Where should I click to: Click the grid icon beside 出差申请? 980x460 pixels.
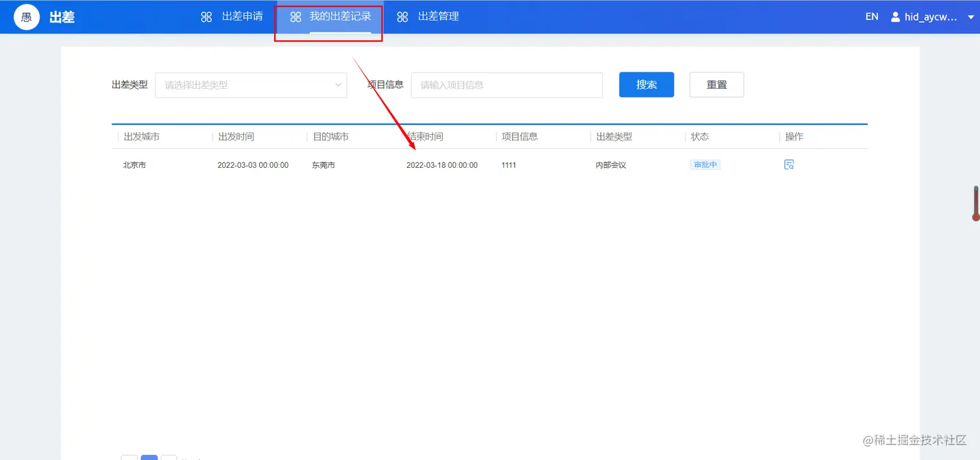[x=206, y=16]
